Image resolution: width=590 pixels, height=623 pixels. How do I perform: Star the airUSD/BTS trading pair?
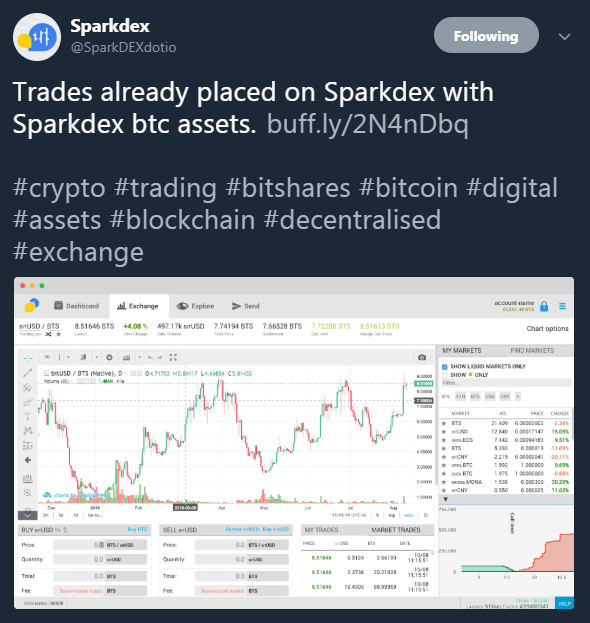pos(59,334)
